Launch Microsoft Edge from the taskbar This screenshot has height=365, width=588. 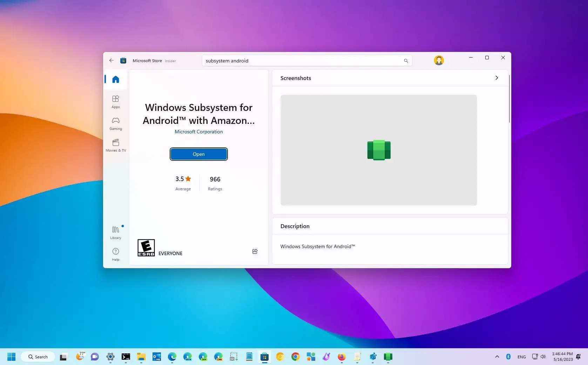coord(172,357)
